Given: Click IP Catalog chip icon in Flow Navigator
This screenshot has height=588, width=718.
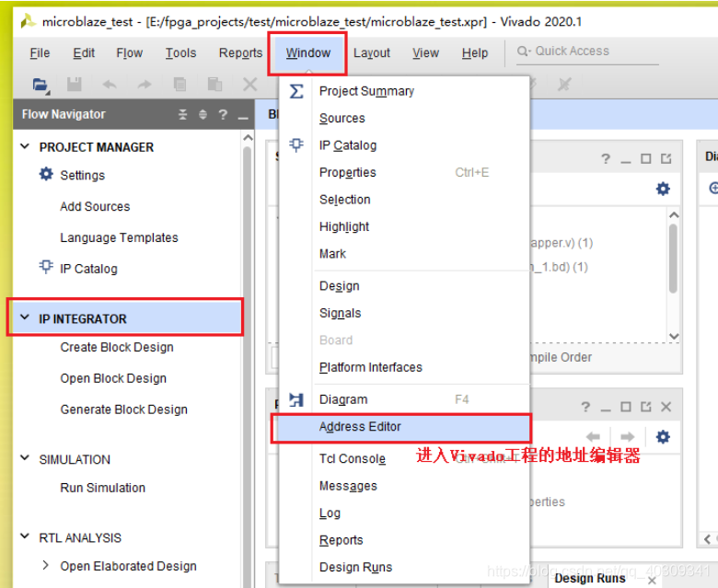Looking at the screenshot, I should pos(46,267).
